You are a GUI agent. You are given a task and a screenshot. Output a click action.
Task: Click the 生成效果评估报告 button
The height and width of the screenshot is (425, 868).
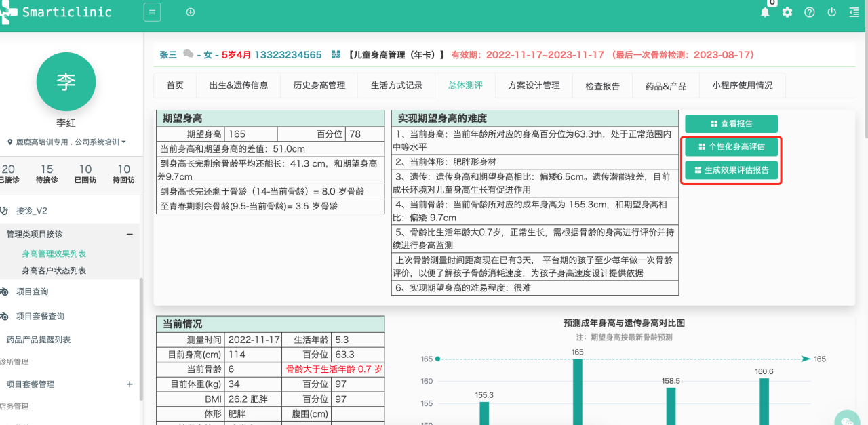tap(731, 170)
